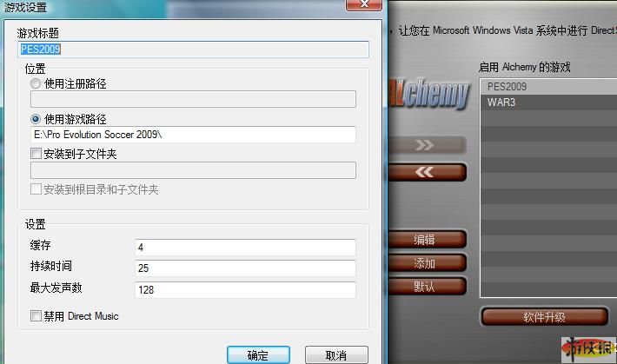Click the double left arrow move button
This screenshot has width=617, height=364.
coord(427,172)
